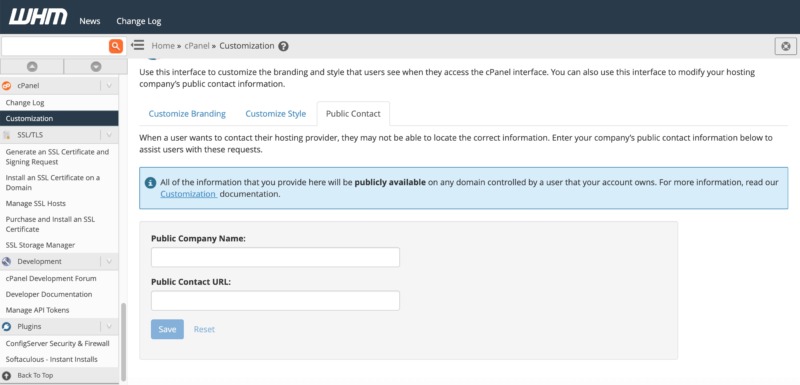The width and height of the screenshot is (800, 385).
Task: Switch to the Customize Style tab
Action: click(x=276, y=114)
